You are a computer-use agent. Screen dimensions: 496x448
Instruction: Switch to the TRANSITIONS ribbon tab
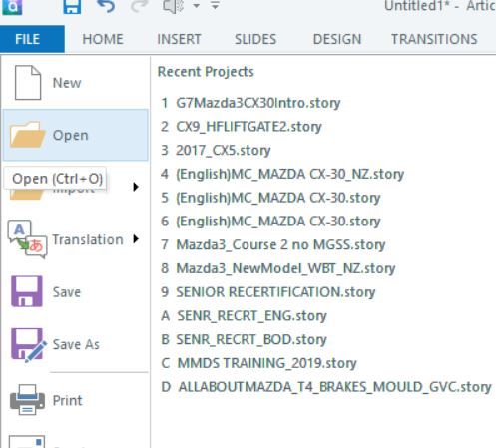(x=434, y=39)
